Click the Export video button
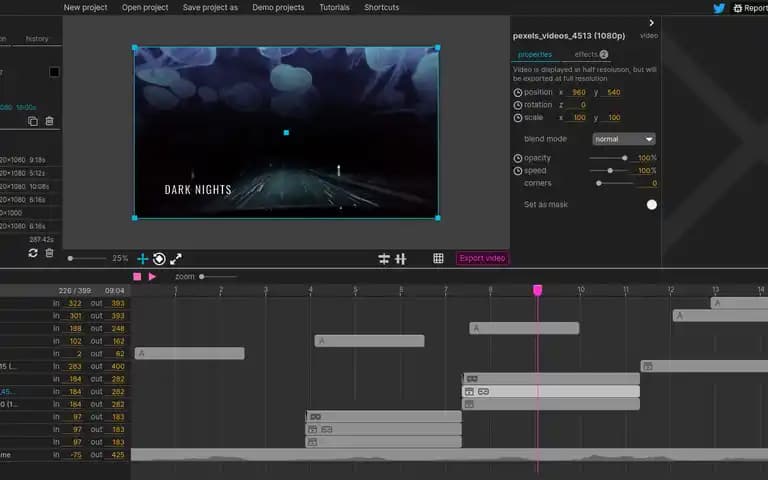Viewport: 768px width, 480px height. (482, 258)
